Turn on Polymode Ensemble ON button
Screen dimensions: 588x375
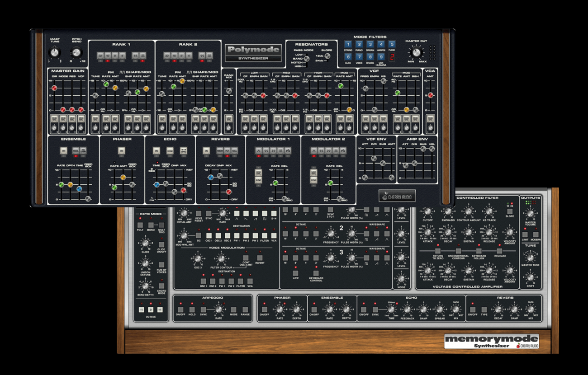pyautogui.click(x=64, y=150)
